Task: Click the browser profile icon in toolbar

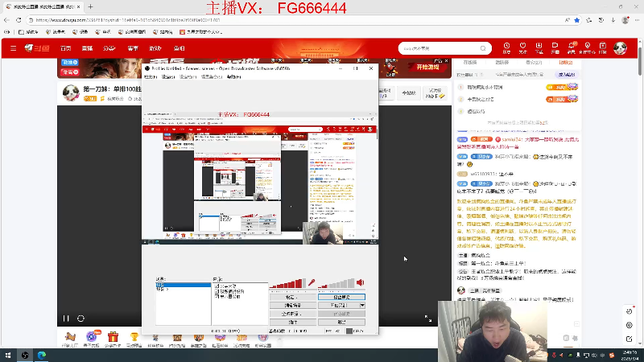Action: (625, 19)
